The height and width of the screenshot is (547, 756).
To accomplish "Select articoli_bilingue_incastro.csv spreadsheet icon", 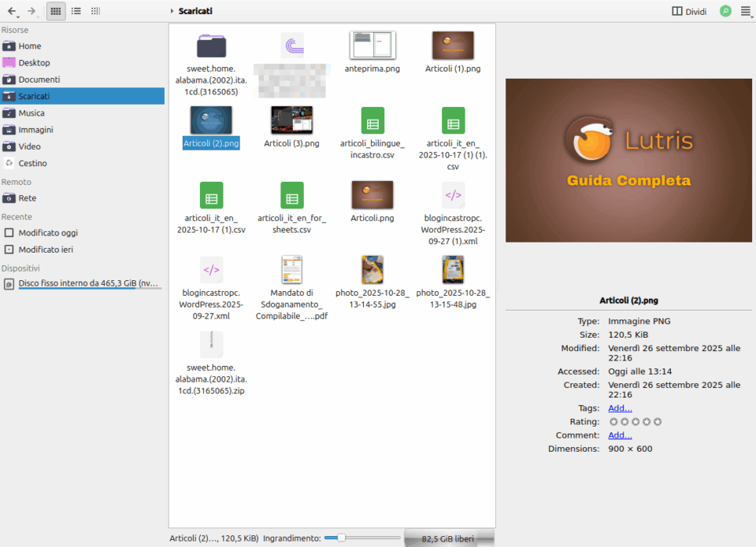I will [372, 120].
